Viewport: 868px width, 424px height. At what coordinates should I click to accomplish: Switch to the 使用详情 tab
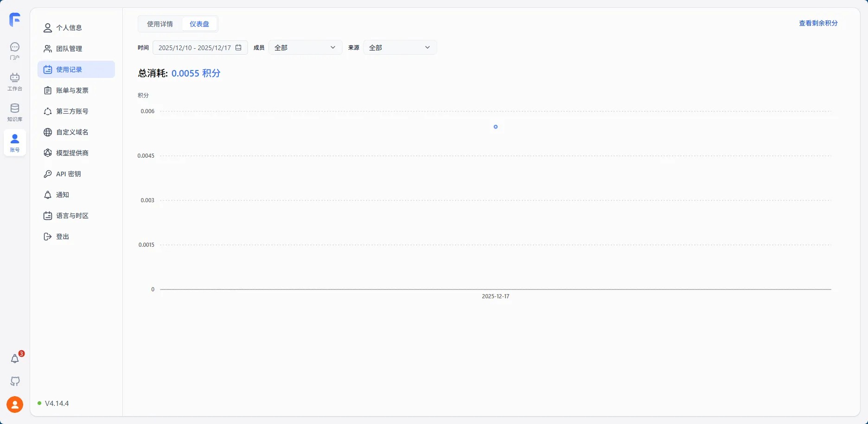point(160,24)
